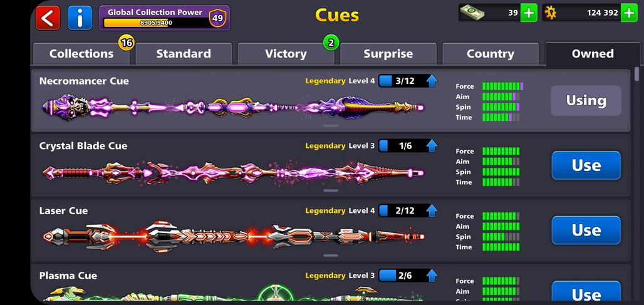
Task: Select the Necromancer Cue image
Action: click(x=233, y=108)
